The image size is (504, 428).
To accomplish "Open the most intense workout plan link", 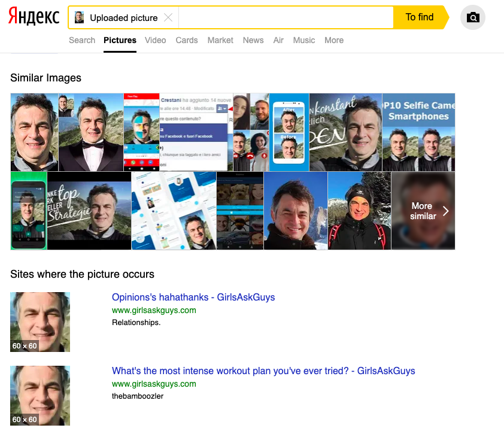I will click(x=263, y=371).
